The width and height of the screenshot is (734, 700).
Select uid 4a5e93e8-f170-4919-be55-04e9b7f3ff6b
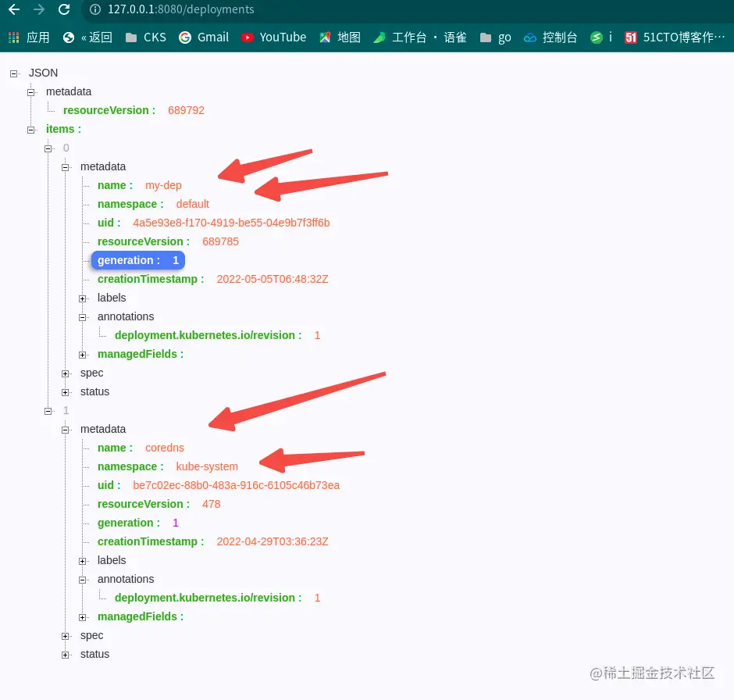(231, 223)
